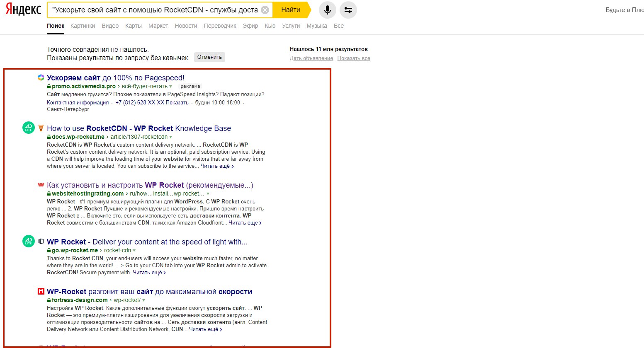
Task: Click the green AD Lite badge beside go.wp-rocket.me
Action: click(29, 241)
